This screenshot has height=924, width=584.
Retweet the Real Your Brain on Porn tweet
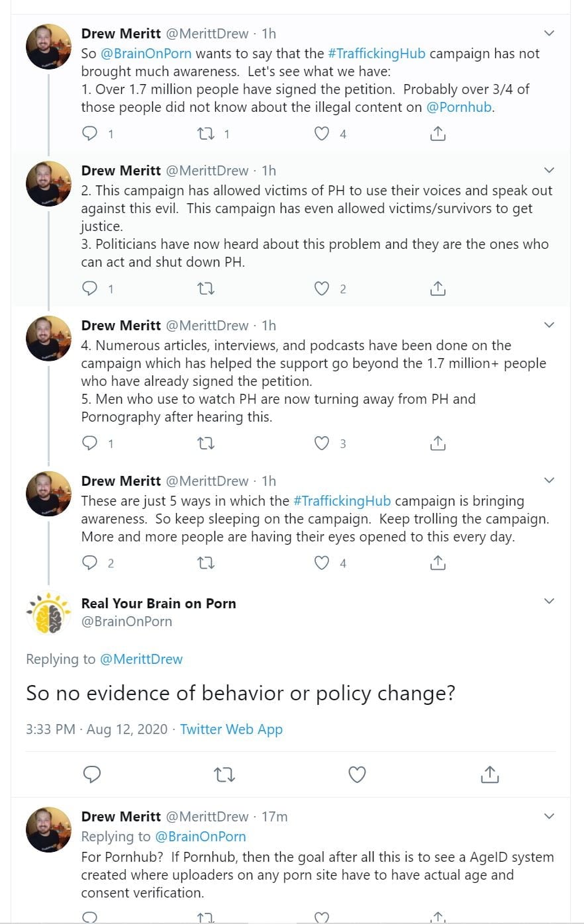[x=224, y=774]
